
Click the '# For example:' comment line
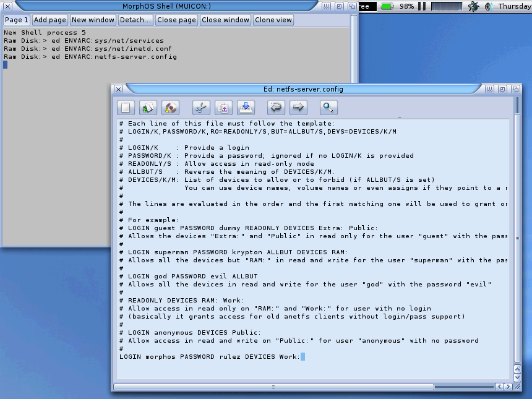point(149,220)
